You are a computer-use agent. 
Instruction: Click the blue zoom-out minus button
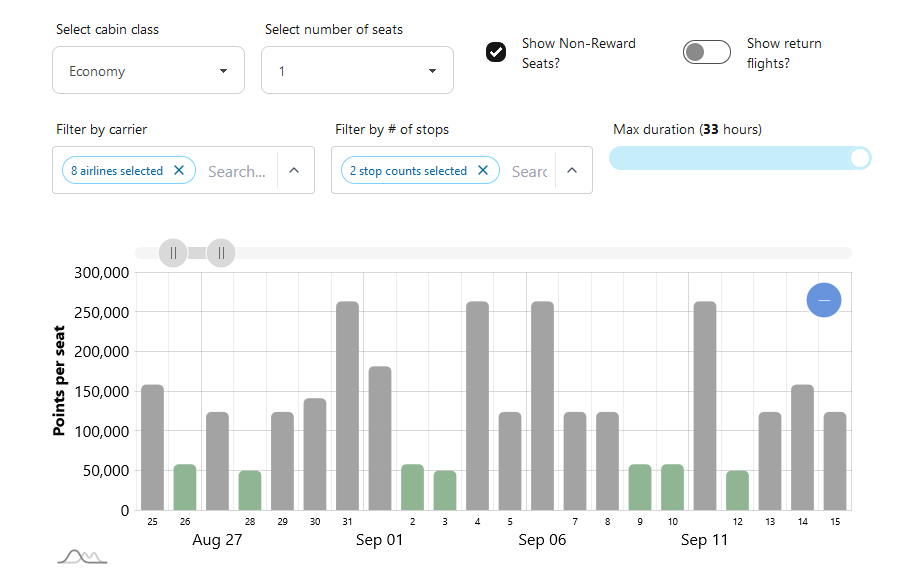pyautogui.click(x=823, y=300)
